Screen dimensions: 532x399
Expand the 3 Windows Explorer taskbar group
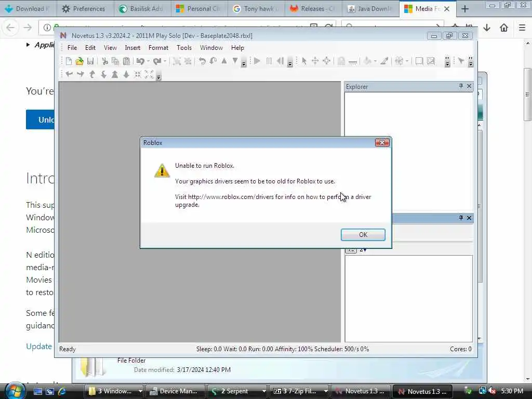(140, 391)
